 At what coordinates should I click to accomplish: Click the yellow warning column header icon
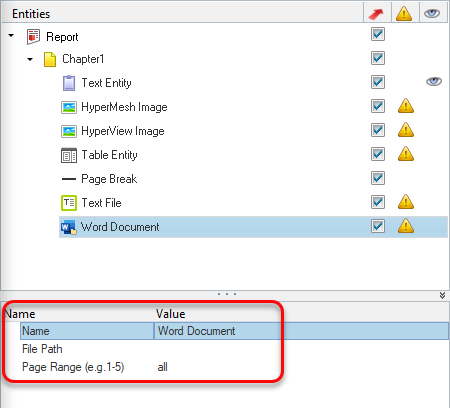pos(404,14)
